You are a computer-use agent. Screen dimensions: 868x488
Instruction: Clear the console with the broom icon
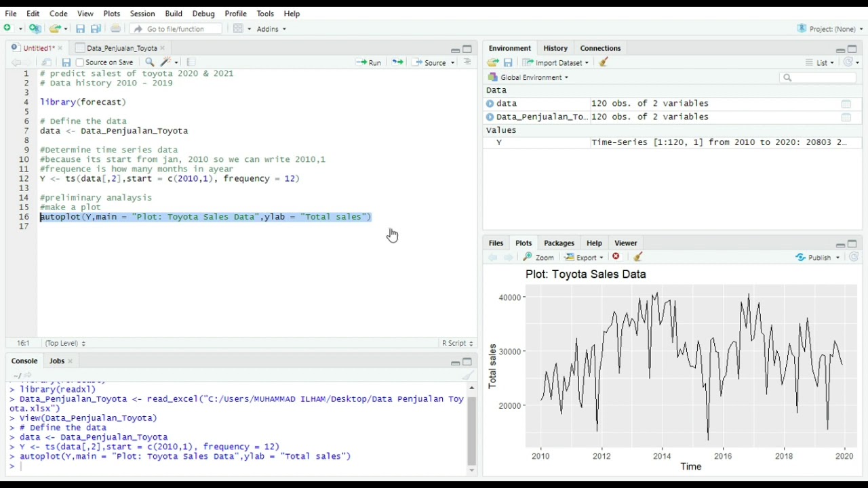[x=467, y=375]
